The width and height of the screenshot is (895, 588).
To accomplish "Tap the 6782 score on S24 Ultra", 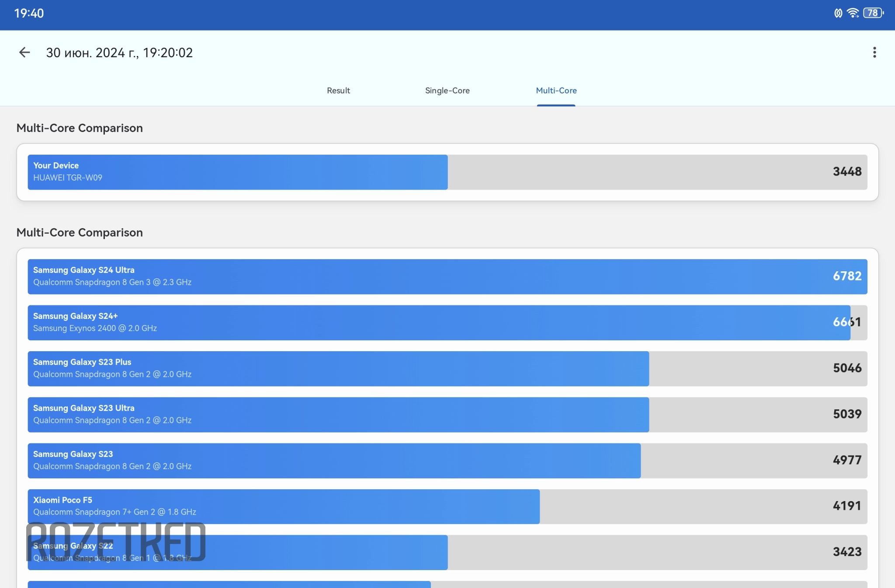I will click(846, 276).
